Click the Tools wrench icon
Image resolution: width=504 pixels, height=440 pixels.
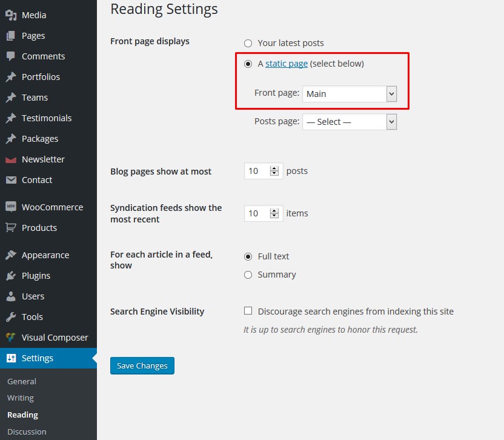point(11,317)
